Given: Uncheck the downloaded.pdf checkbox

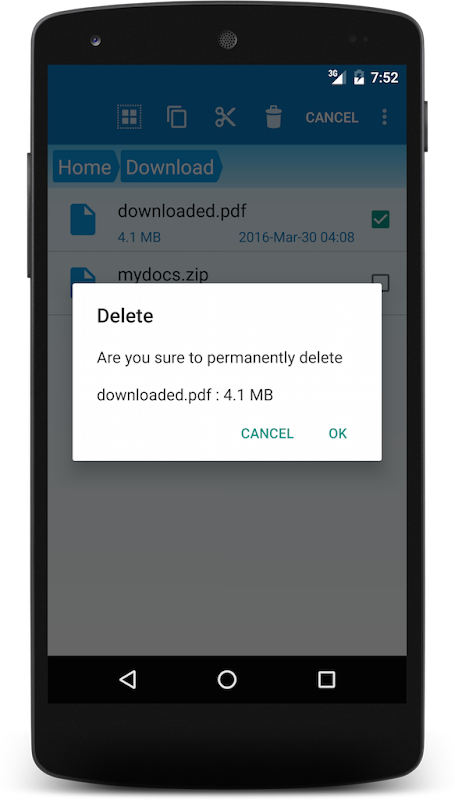Looking at the screenshot, I should pyautogui.click(x=381, y=219).
